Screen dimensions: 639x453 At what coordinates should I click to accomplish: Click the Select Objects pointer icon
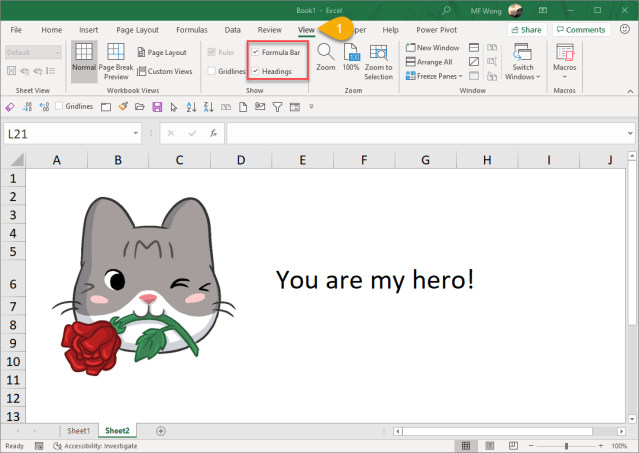coord(174,107)
